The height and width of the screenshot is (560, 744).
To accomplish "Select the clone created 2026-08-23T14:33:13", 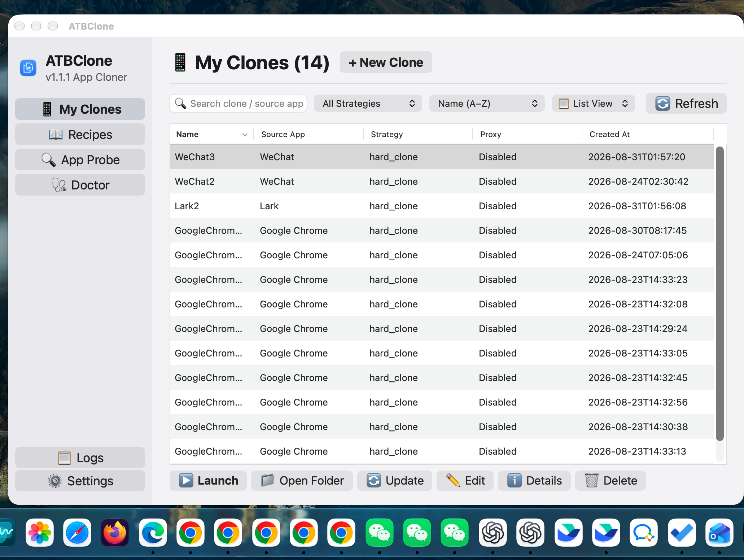I will (x=442, y=451).
